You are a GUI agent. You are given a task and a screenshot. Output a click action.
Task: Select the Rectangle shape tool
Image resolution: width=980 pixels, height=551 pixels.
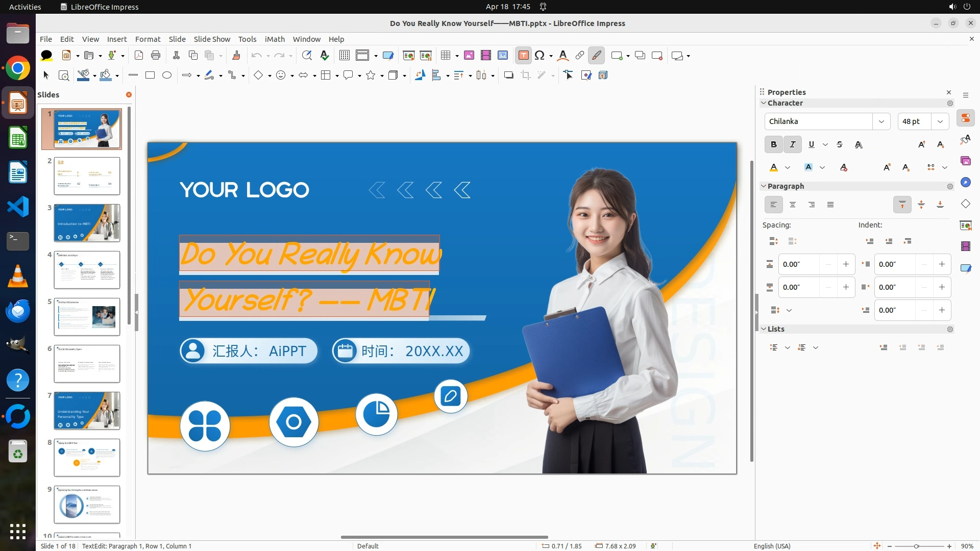coord(150,76)
